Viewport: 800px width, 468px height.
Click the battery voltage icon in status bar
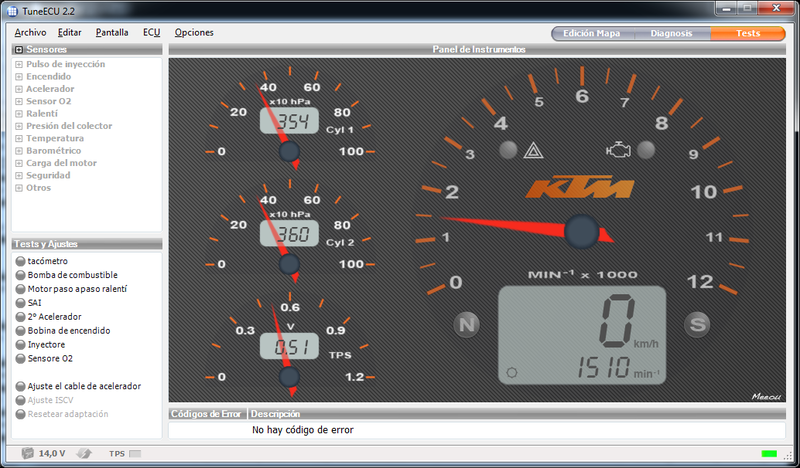point(28,453)
